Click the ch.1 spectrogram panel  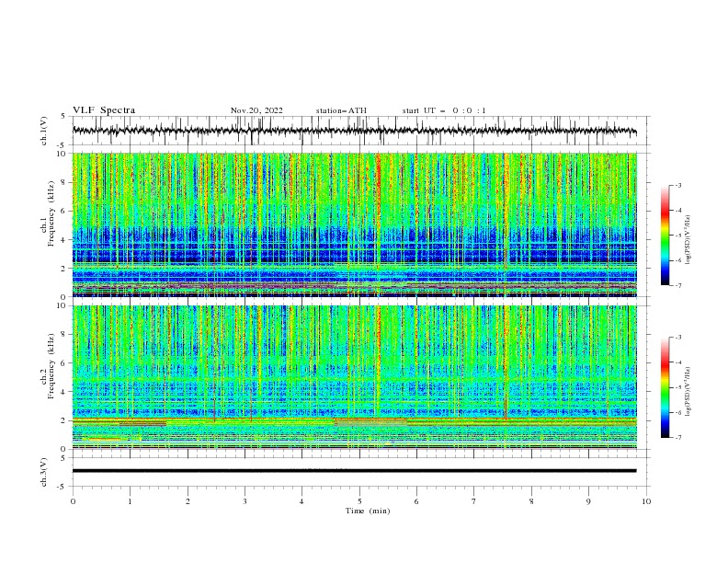tap(354, 224)
